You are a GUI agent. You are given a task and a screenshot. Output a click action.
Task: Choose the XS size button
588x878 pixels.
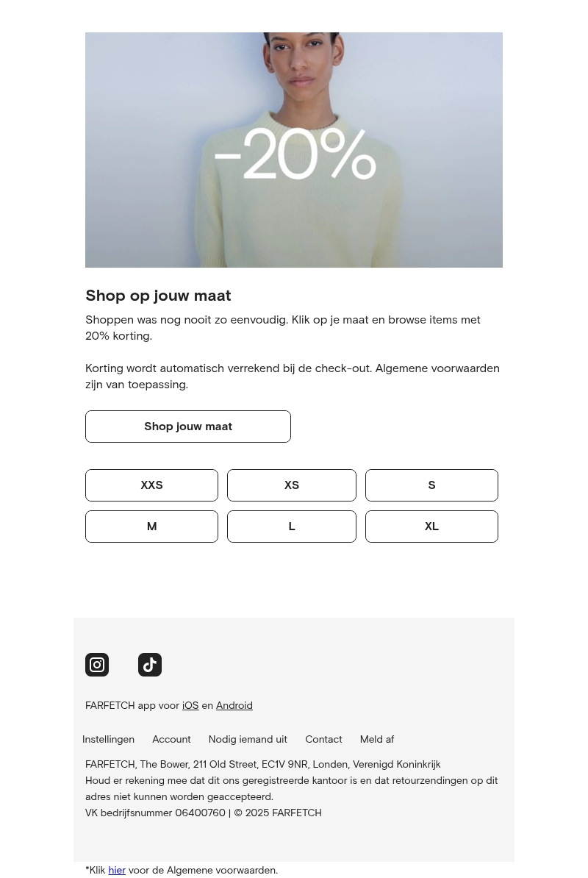point(292,485)
